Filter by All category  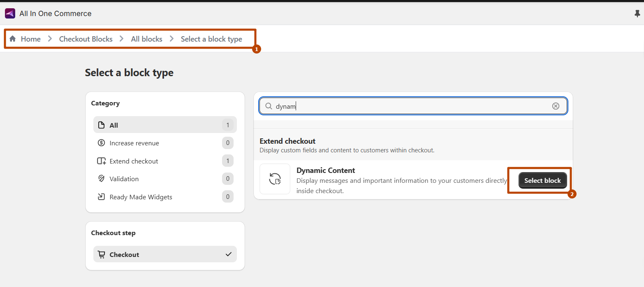[165, 125]
